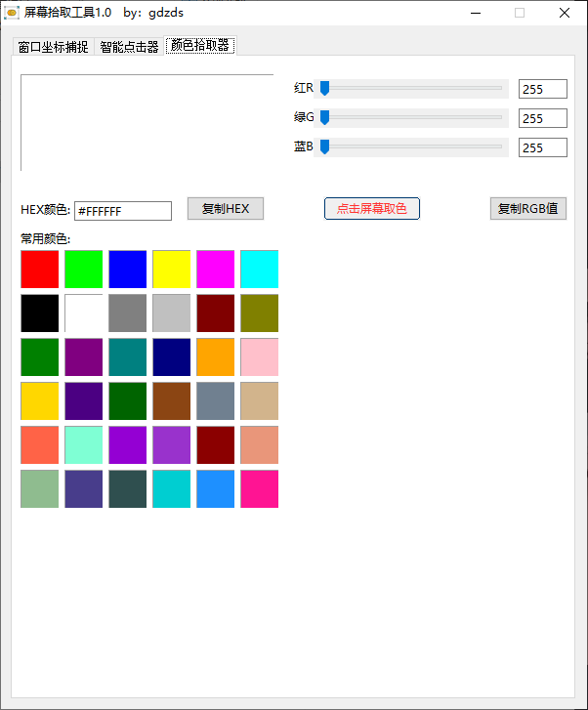Click the HEX颜色 input box
Viewport: 588px width, 710px height.
pyautogui.click(x=123, y=211)
